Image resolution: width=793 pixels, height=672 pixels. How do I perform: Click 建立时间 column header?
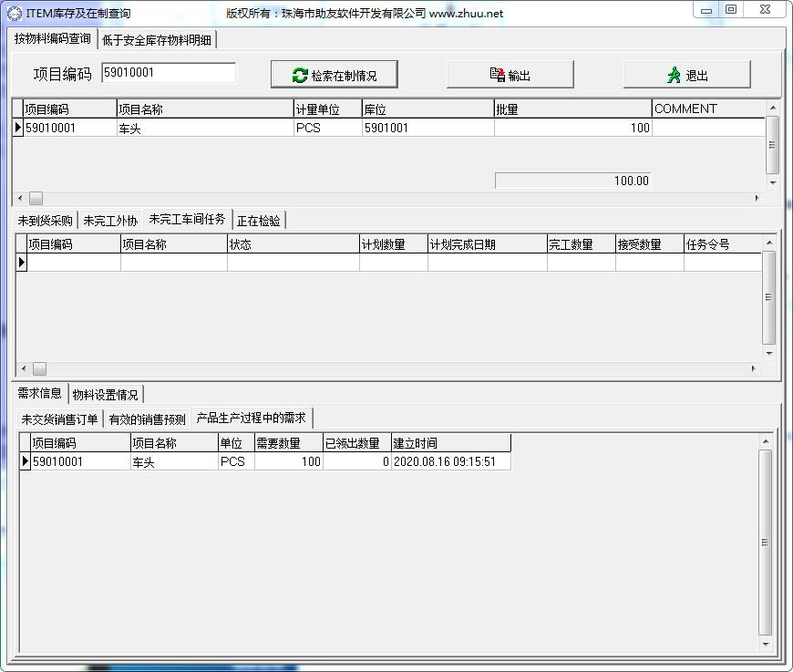point(451,443)
